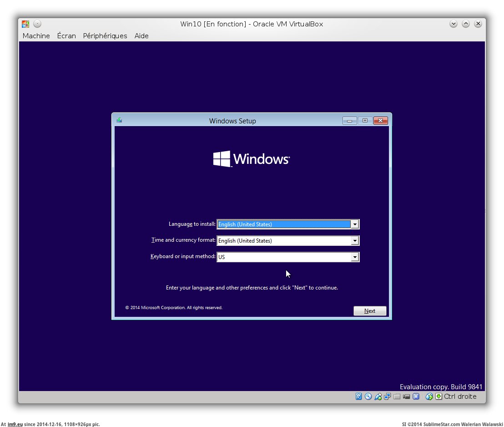Expand the Language to install dropdown
The image size is (504, 427).
pos(355,224)
